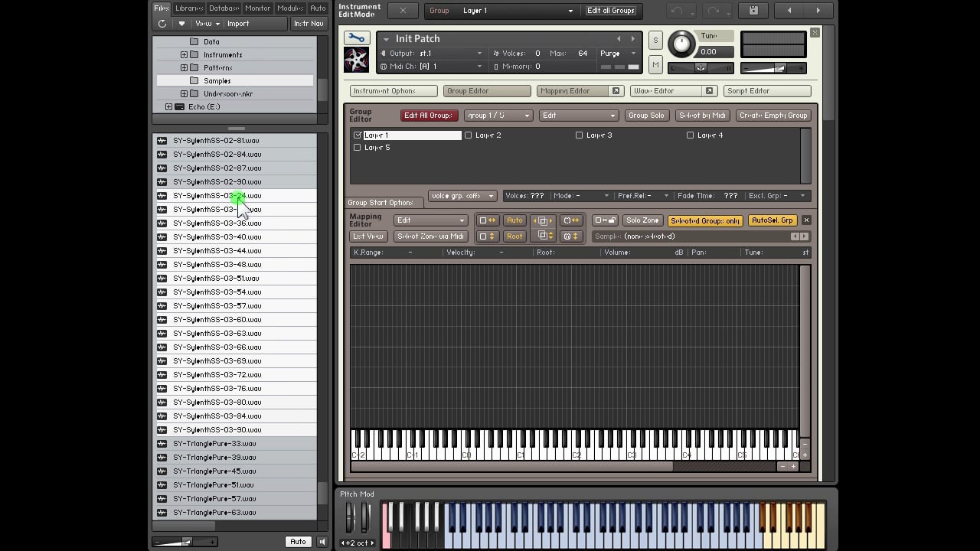Adjust the instrument volume slider
Viewport: 980px width, 551px height.
(773, 68)
